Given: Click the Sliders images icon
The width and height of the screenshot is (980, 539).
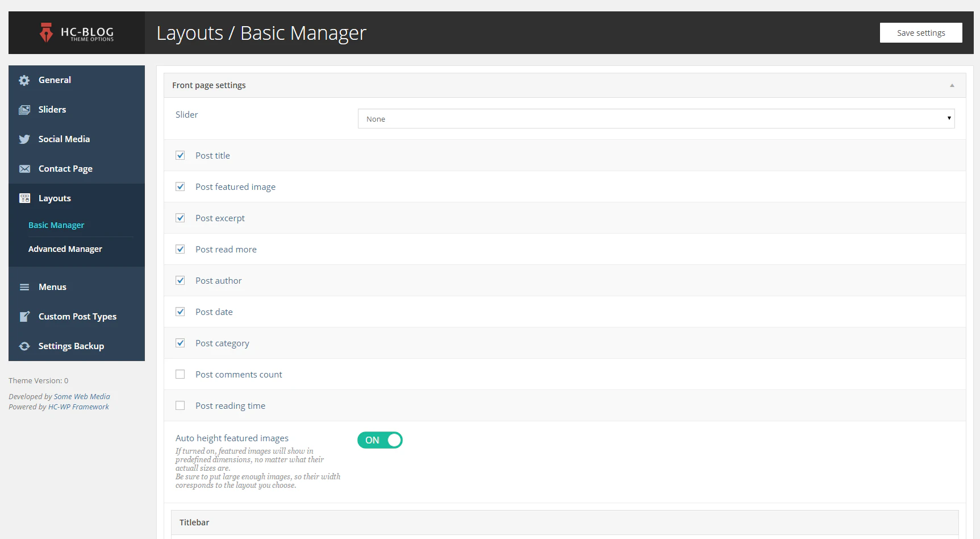Looking at the screenshot, I should click(24, 110).
